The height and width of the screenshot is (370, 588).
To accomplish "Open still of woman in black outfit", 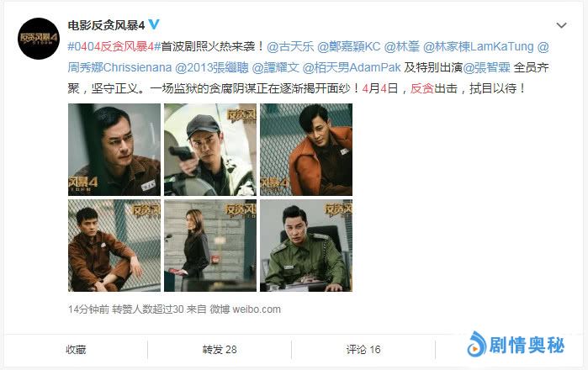I will pyautogui.click(x=210, y=246).
